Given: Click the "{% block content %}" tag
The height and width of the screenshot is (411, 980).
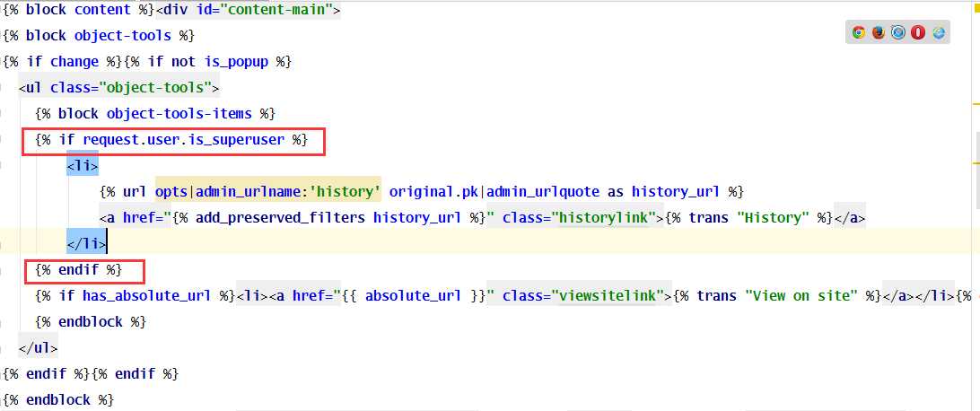Looking at the screenshot, I should [x=79, y=9].
